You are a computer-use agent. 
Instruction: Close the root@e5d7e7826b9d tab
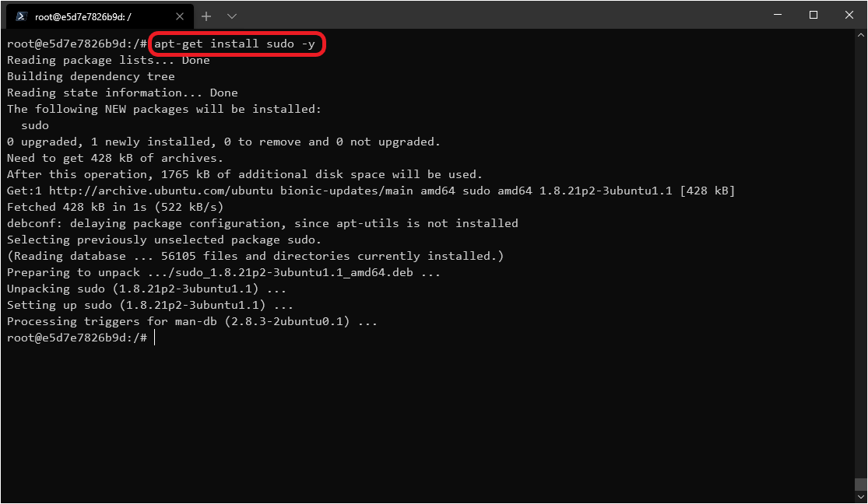179,16
